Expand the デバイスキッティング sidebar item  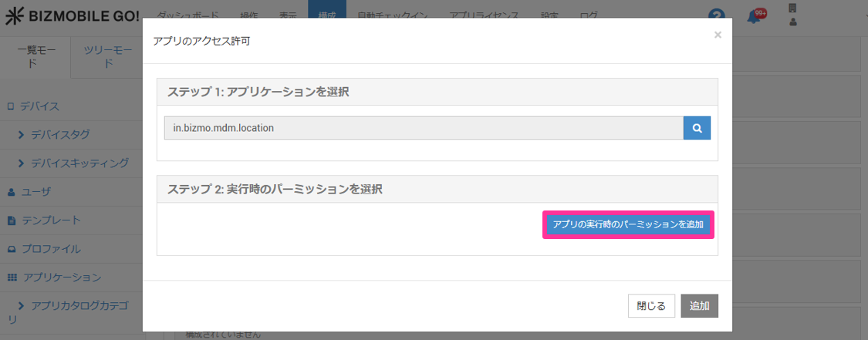click(x=79, y=163)
